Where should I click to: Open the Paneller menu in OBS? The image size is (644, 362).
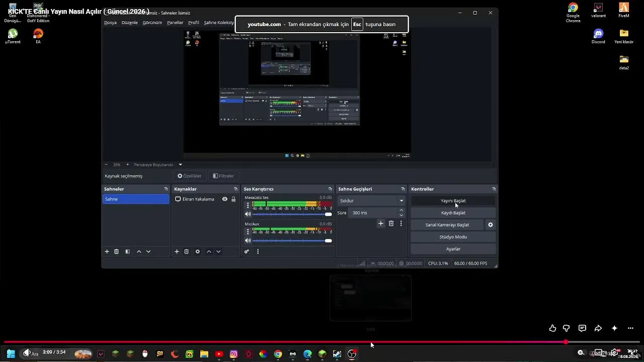[175, 23]
